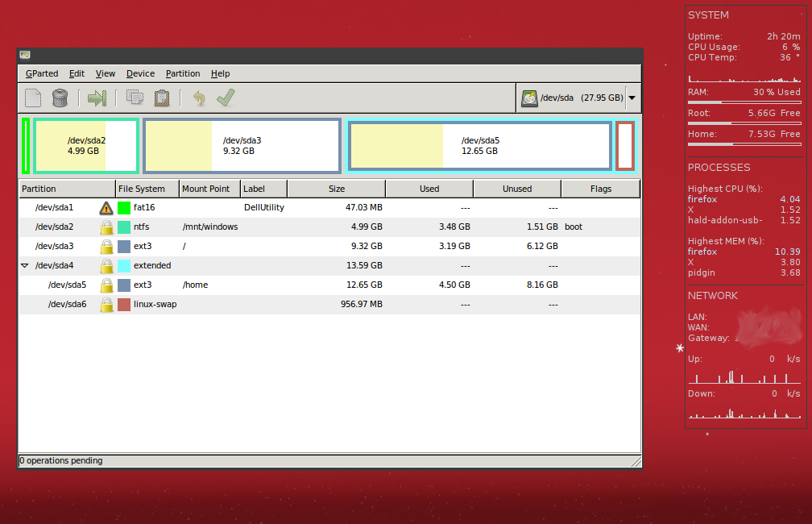Select the Resize/Move toolbar icon
The image size is (812, 524).
(96, 98)
